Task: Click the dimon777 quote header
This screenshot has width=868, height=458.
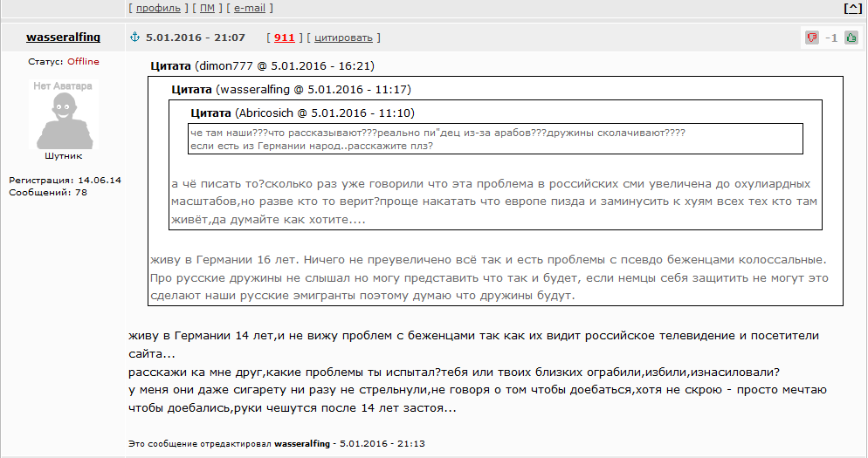Action: click(262, 65)
